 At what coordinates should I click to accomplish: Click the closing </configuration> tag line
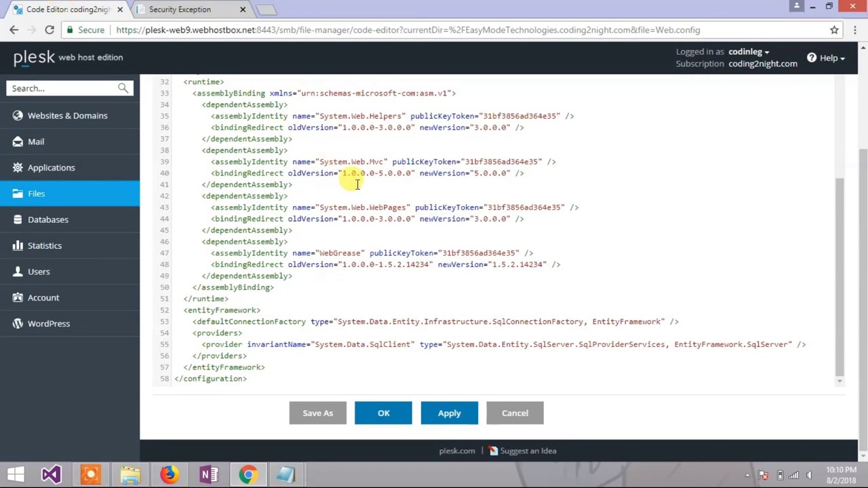210,379
